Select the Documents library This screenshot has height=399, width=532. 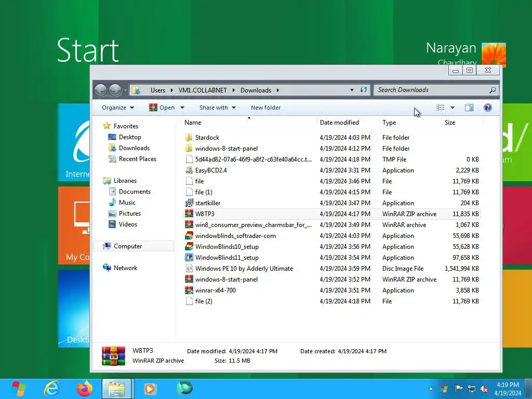point(135,192)
